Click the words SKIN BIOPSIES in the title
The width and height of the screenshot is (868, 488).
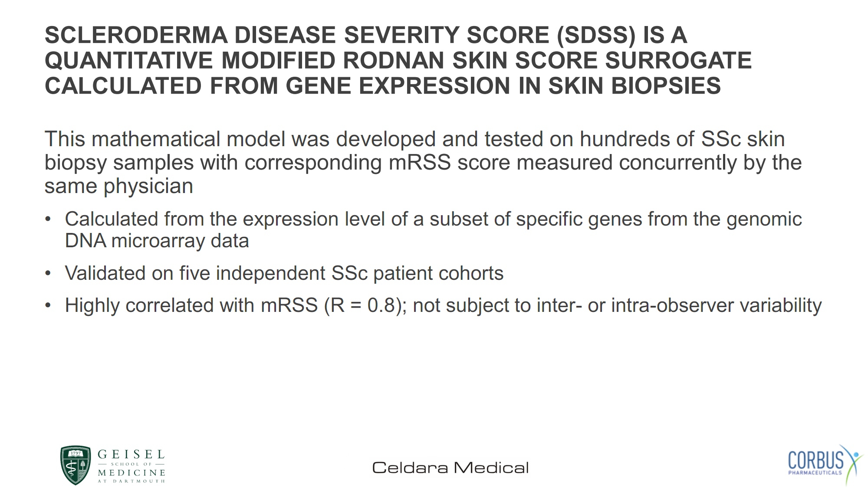coord(635,85)
